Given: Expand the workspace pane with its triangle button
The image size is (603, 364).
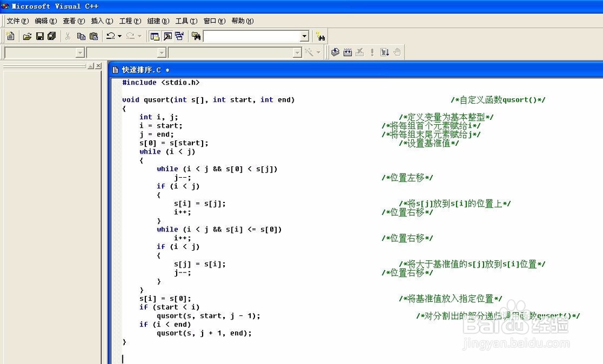Looking at the screenshot, I should click(x=91, y=66).
